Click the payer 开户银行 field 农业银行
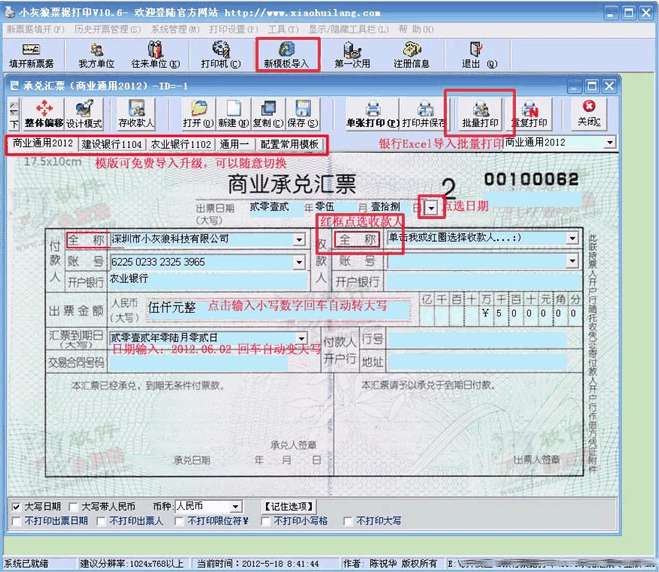The image size is (659, 572). point(209,280)
